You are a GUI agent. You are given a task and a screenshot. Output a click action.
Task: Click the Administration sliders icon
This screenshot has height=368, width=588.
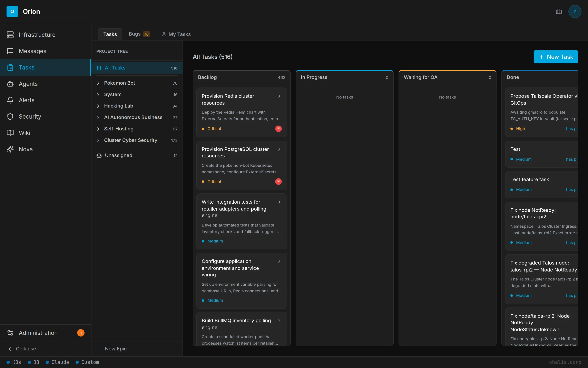point(10,333)
